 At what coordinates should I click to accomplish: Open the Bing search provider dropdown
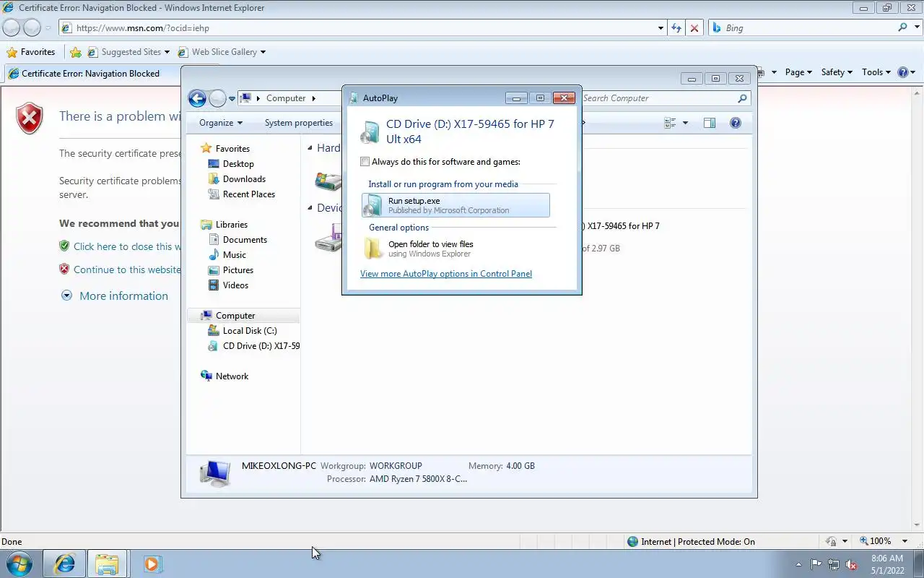click(x=917, y=27)
